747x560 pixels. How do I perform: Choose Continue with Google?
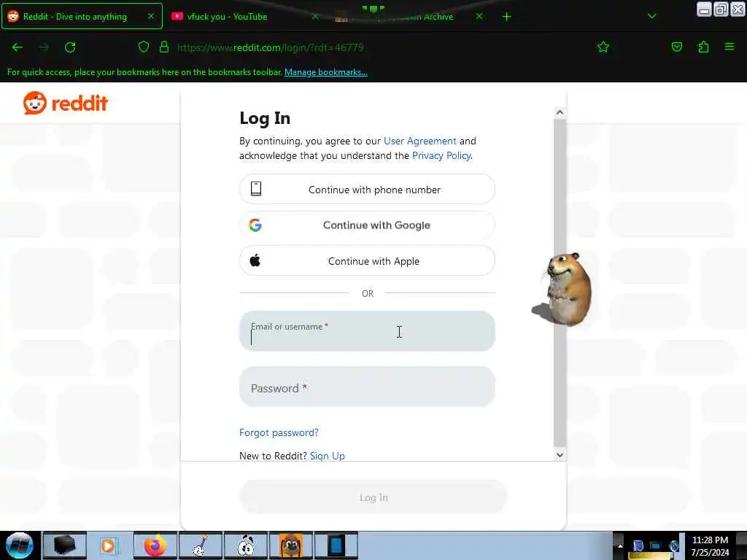point(367,225)
